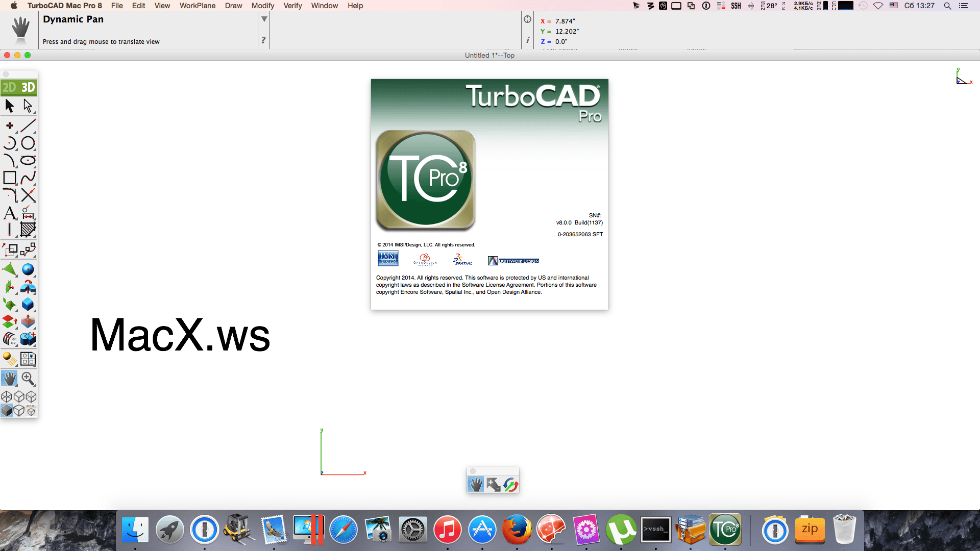Select the Spline curve tool
This screenshot has height=551, width=980.
28,178
